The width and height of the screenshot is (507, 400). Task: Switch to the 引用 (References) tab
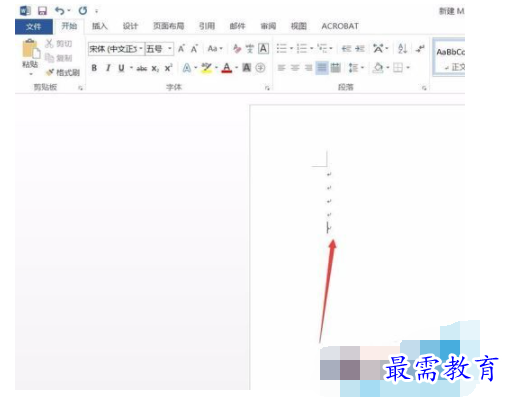point(207,26)
